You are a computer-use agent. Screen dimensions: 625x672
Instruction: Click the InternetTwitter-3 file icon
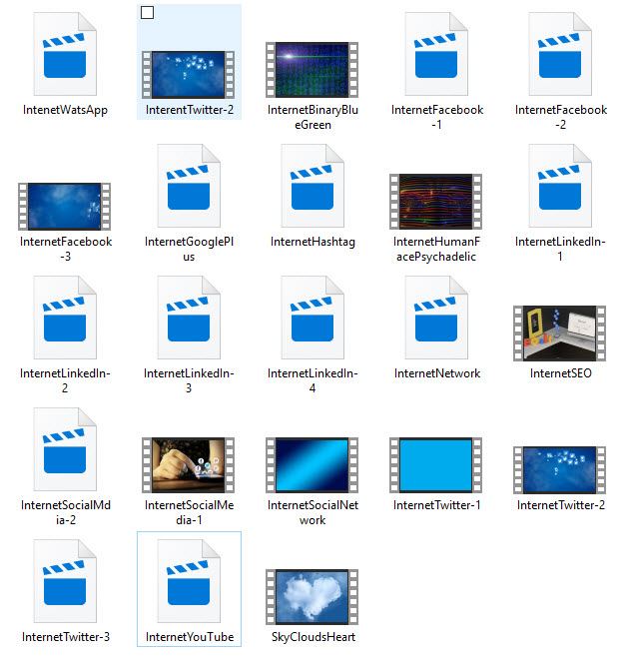pyautogui.click(x=65, y=582)
